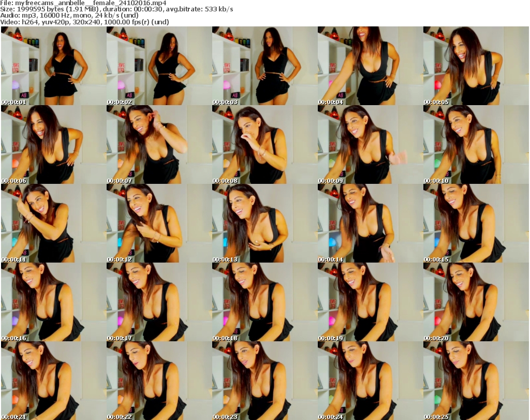Select the thumbnail stamped 00:00:02
Viewport: 530px width, 420px height.
click(159, 66)
